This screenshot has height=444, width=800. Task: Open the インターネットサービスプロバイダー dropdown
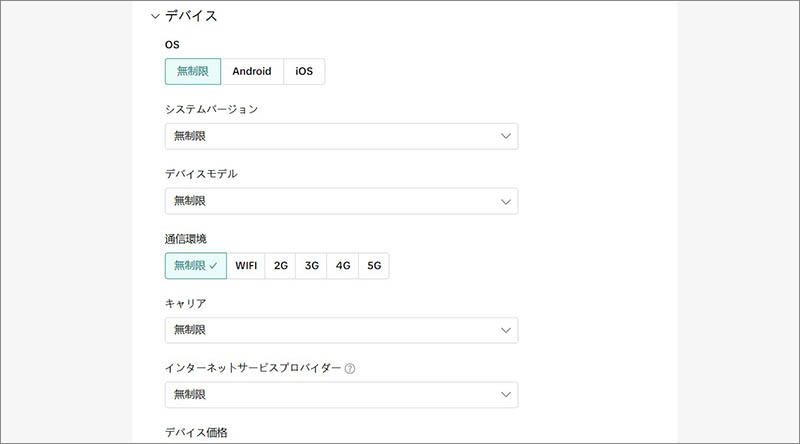(330, 395)
